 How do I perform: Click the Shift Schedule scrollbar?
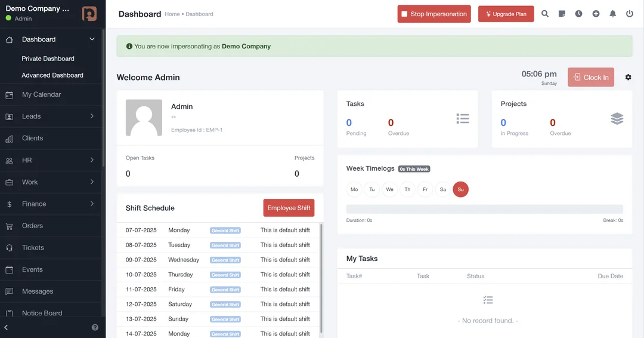click(321, 278)
